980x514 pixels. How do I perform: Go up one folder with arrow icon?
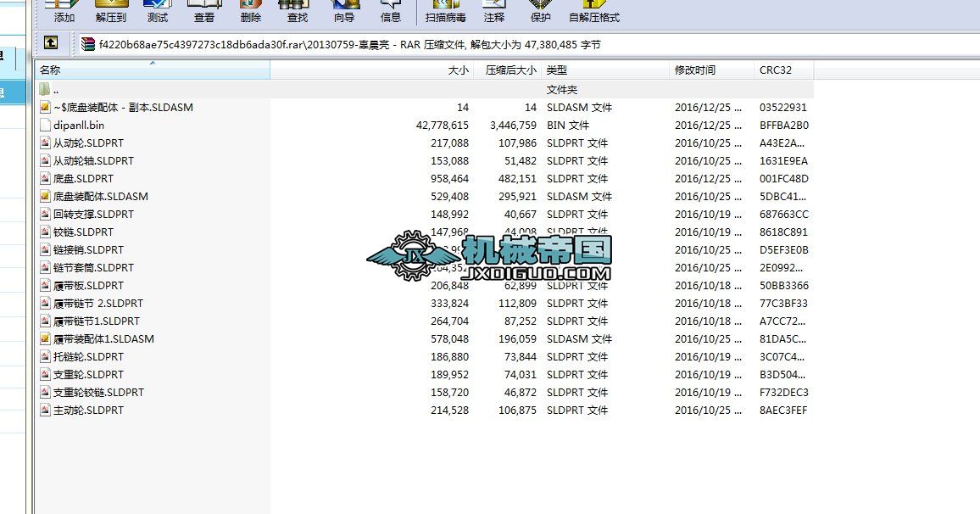pyautogui.click(x=51, y=43)
